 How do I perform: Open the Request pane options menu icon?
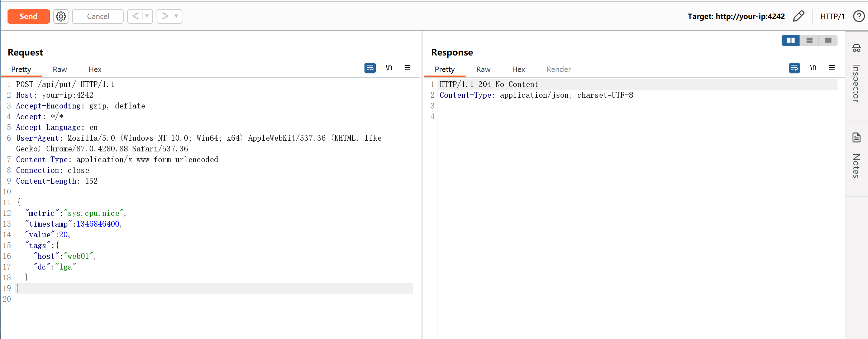click(x=407, y=68)
